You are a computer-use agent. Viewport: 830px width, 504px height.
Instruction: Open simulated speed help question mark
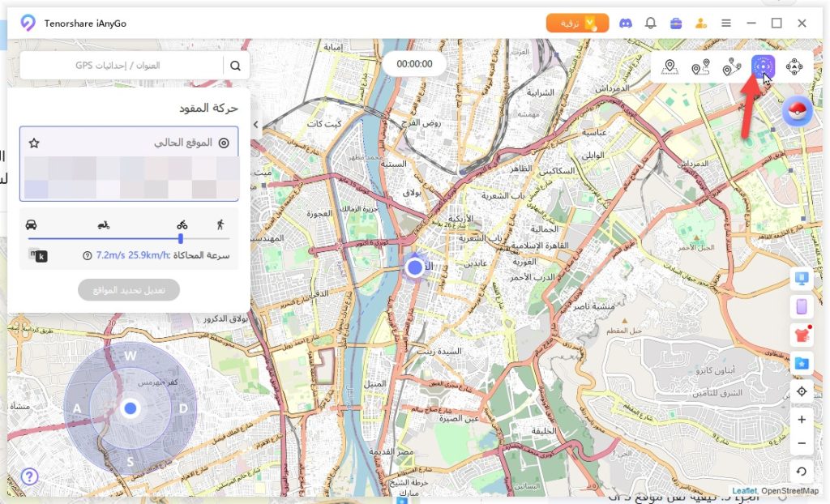(x=88, y=256)
